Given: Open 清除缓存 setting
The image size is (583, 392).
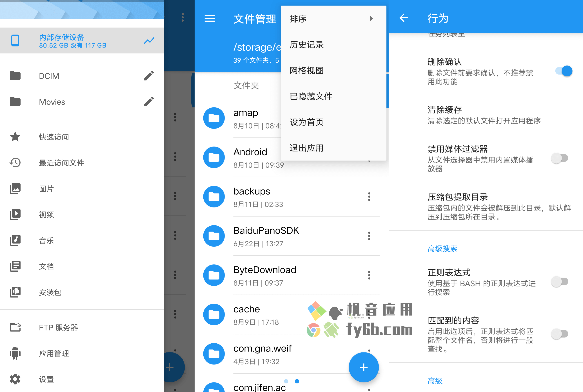Looking at the screenshot, I should (x=486, y=115).
